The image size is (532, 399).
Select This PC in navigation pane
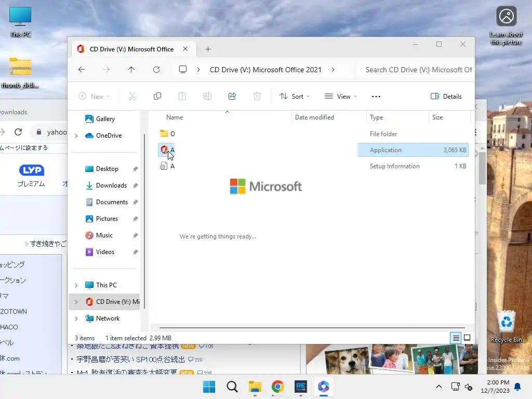tap(106, 285)
